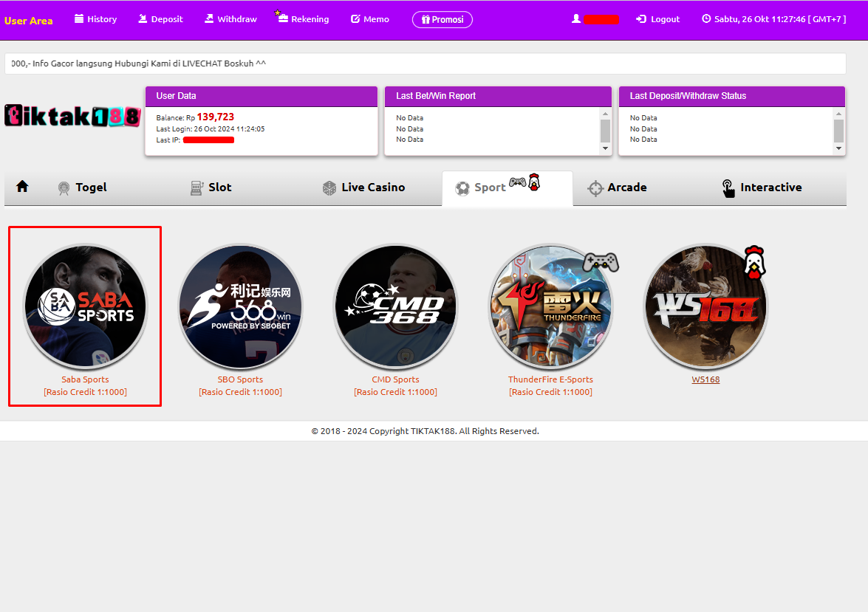Click the User Area heading
Viewport: 868px width, 612px height.
tap(29, 21)
